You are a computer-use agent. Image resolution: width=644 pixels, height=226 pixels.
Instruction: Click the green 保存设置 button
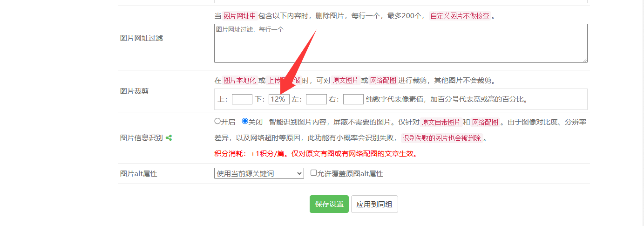[329, 204]
